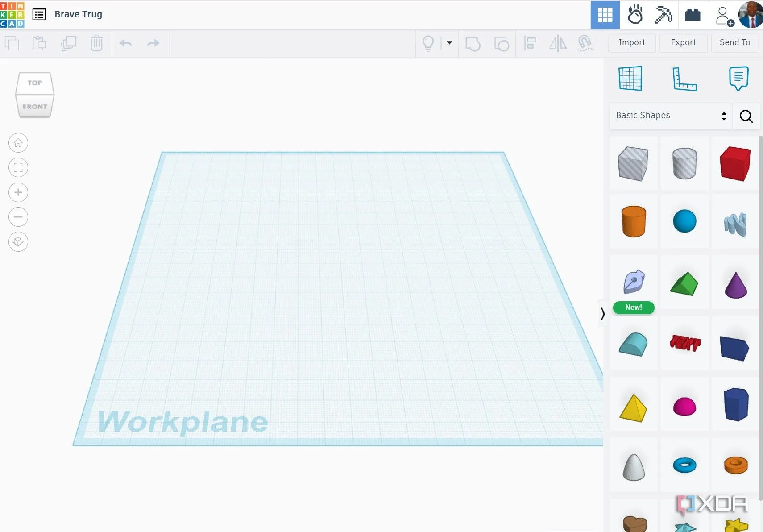This screenshot has height=532, width=763.
Task: Select the Workplane tool
Action: [630, 78]
